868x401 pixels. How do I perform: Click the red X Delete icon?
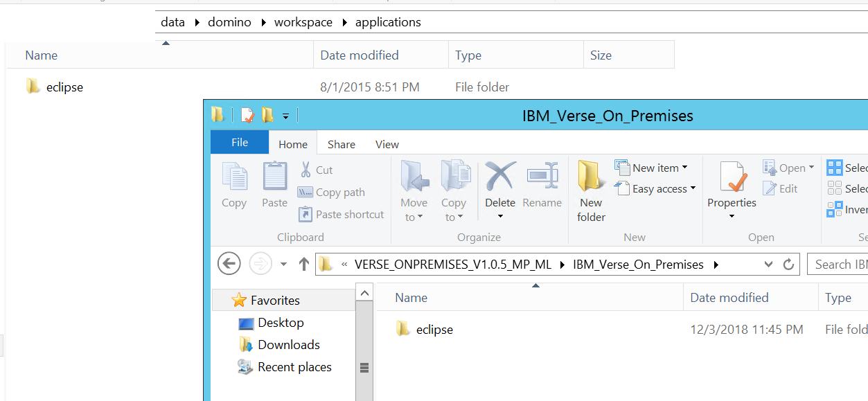click(500, 175)
